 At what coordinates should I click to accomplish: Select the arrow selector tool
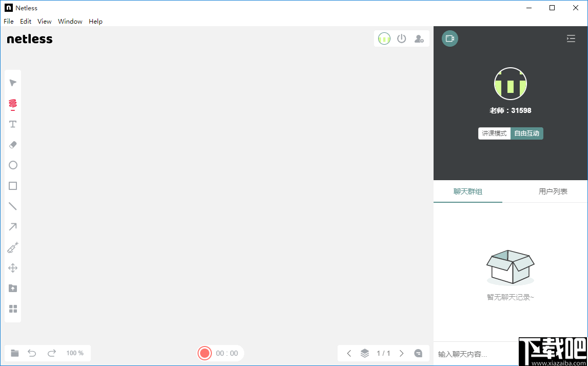pyautogui.click(x=13, y=83)
